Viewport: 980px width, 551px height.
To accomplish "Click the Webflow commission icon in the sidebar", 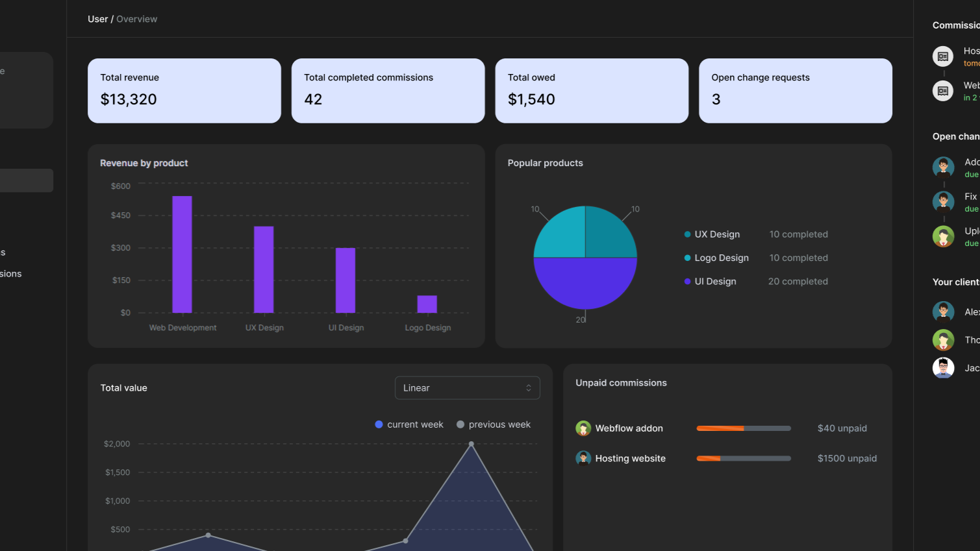I will click(x=942, y=90).
